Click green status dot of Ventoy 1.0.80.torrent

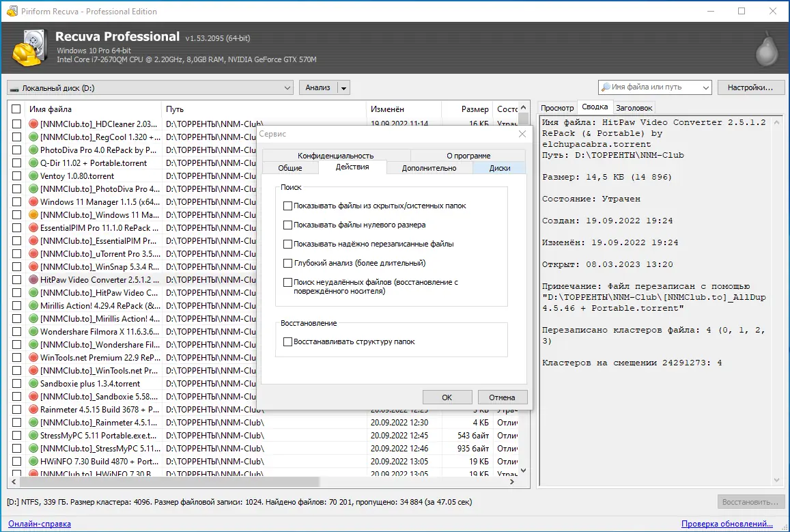click(x=33, y=176)
